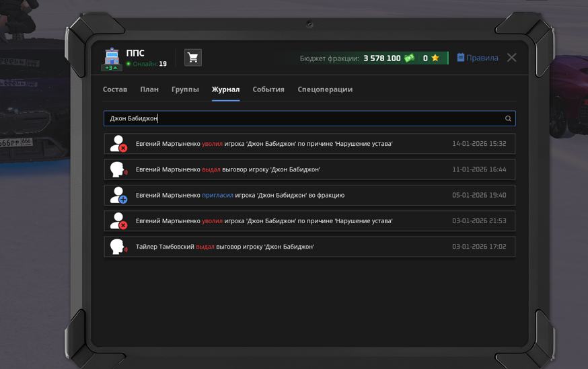The width and height of the screenshot is (588, 369).
Task: Click the fired-player icon on 14-01-2026 entry
Action: pyautogui.click(x=118, y=144)
